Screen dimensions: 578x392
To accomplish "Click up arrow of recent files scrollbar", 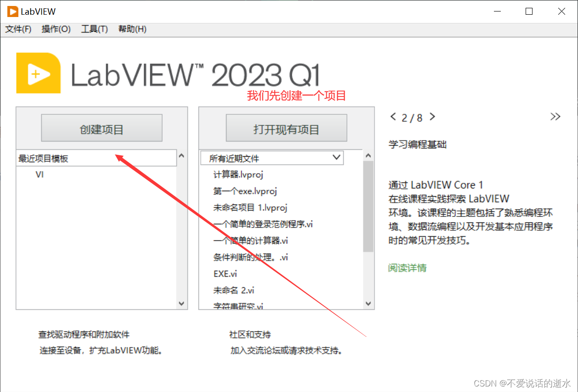I will 368,155.
